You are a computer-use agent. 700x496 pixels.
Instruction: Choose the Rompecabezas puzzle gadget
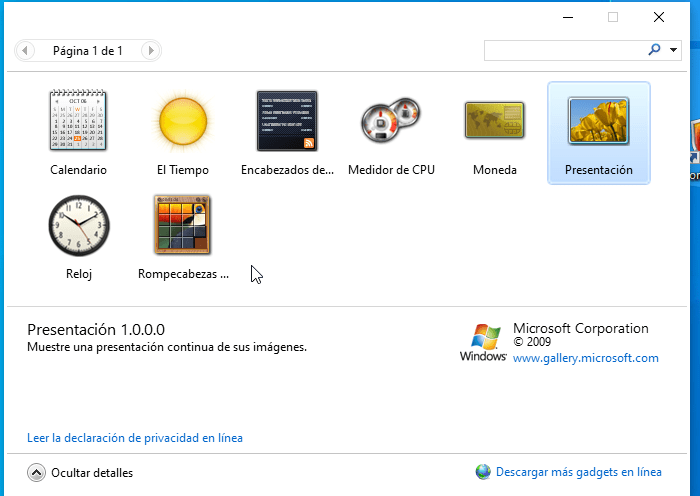pyautogui.click(x=182, y=225)
